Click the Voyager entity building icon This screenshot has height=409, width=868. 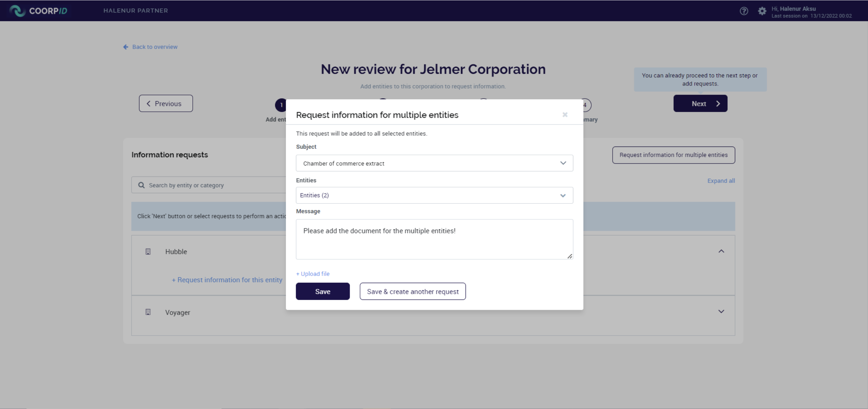[x=148, y=312]
